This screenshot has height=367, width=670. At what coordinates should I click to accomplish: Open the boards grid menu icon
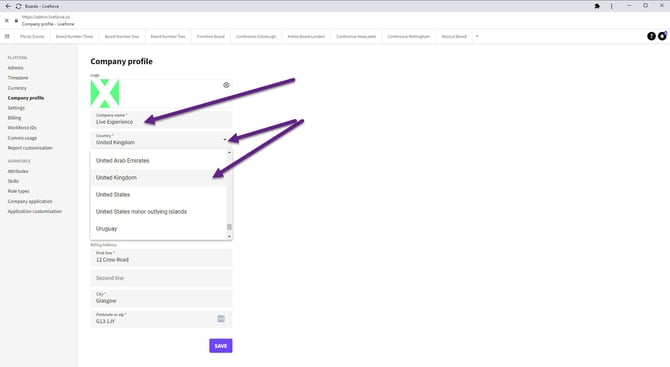coord(7,36)
